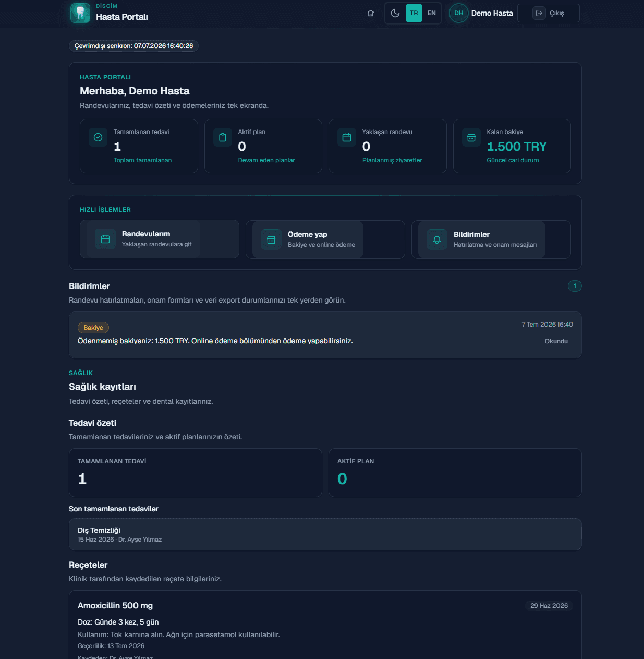Screen dimensions: 644x659
Task: Open Randevularım quick action
Action: click(160, 239)
